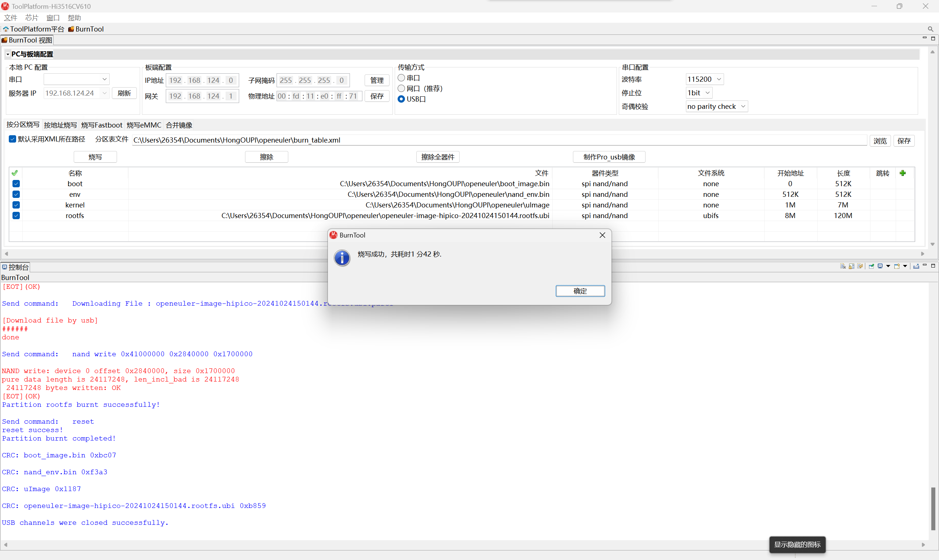Screen dimensions: 939x560
Task: Click the Display Selected Console icon
Action: (x=880, y=266)
